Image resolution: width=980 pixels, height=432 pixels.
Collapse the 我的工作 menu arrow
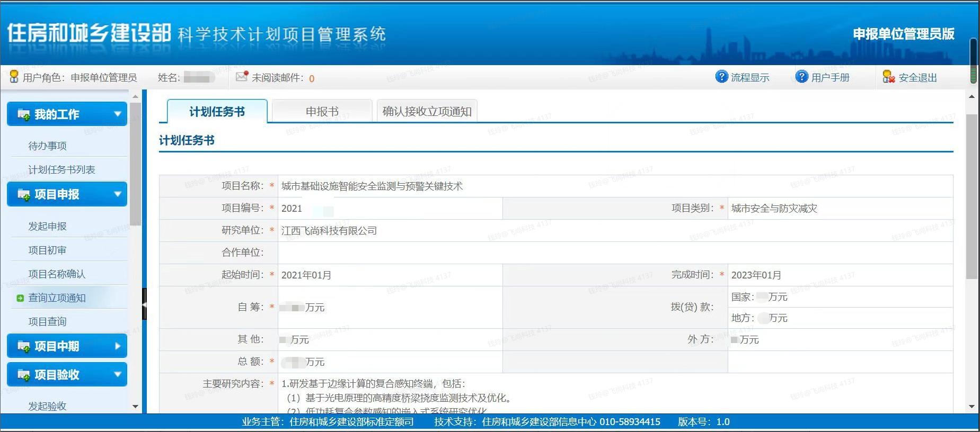pos(117,114)
